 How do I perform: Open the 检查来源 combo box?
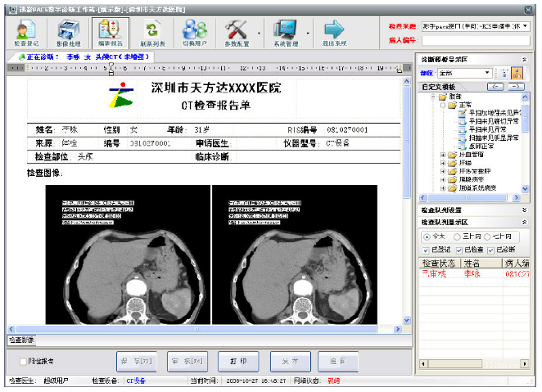click(x=476, y=26)
